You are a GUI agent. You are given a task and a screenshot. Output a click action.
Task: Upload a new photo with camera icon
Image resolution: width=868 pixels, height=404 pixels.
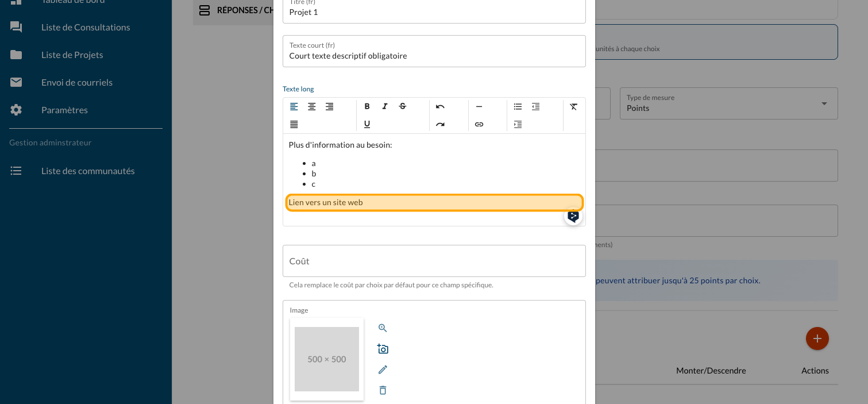383,349
